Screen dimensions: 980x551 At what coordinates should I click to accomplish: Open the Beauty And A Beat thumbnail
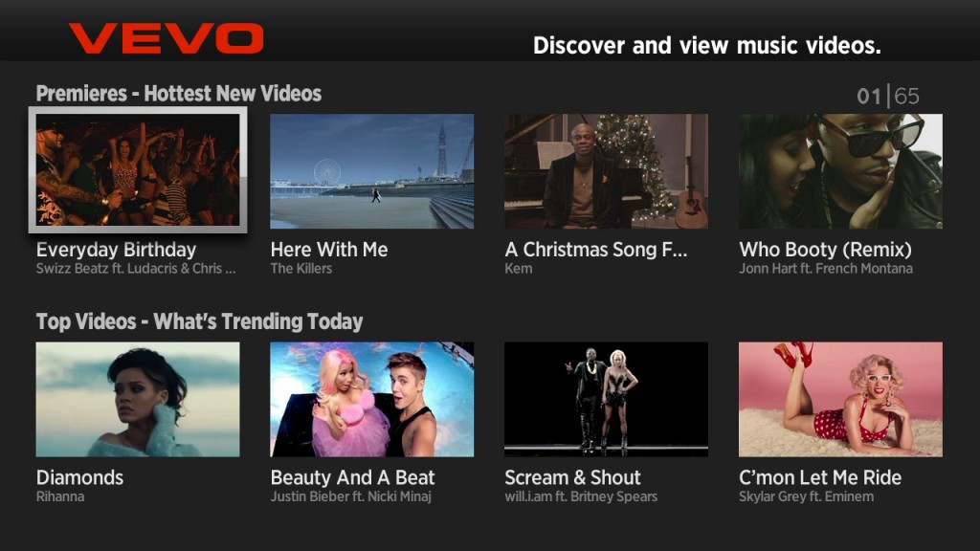coord(372,399)
